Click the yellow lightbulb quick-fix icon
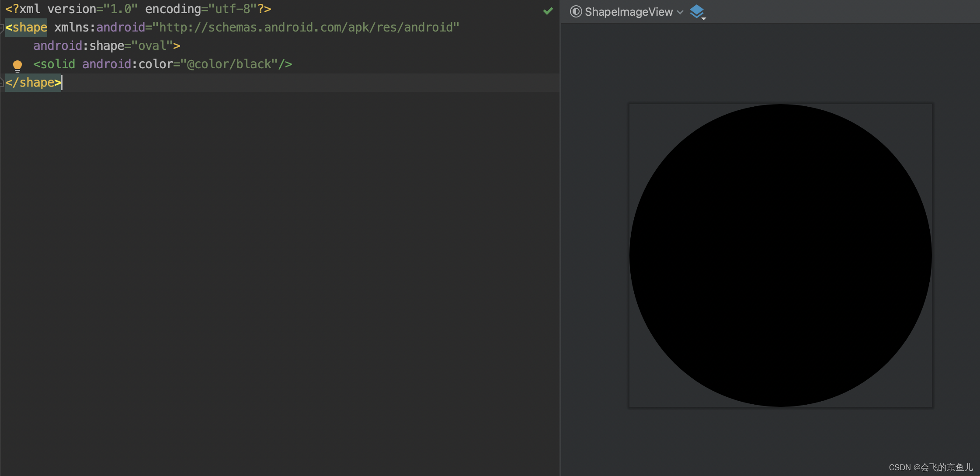The width and height of the screenshot is (980, 476). tap(17, 66)
